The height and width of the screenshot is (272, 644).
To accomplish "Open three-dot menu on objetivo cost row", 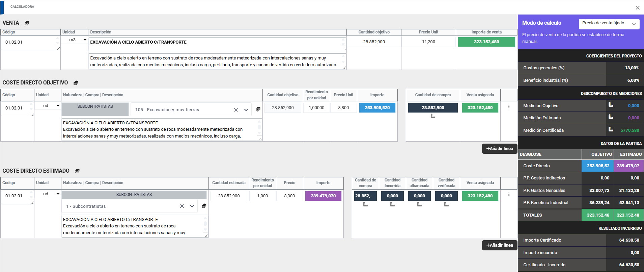I will [x=509, y=107].
